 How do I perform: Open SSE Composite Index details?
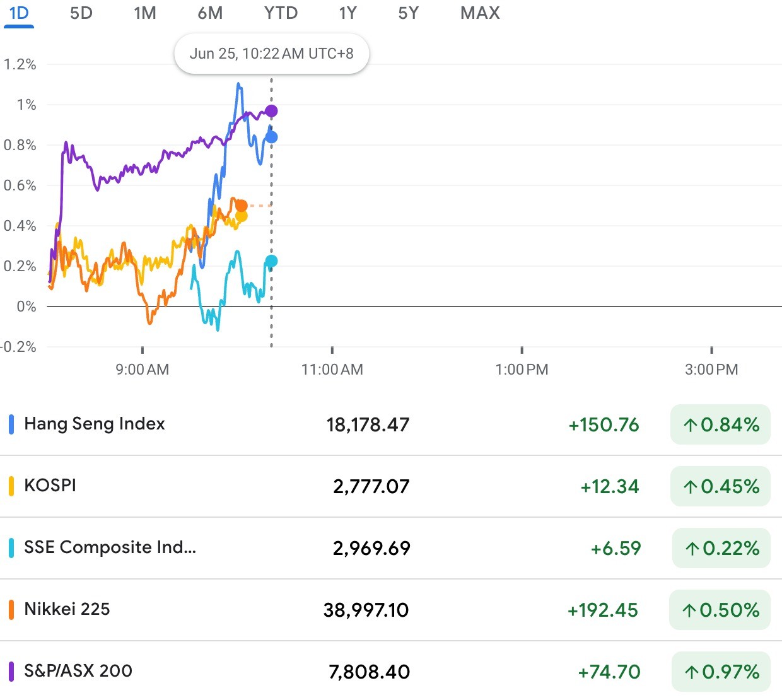[x=110, y=547]
